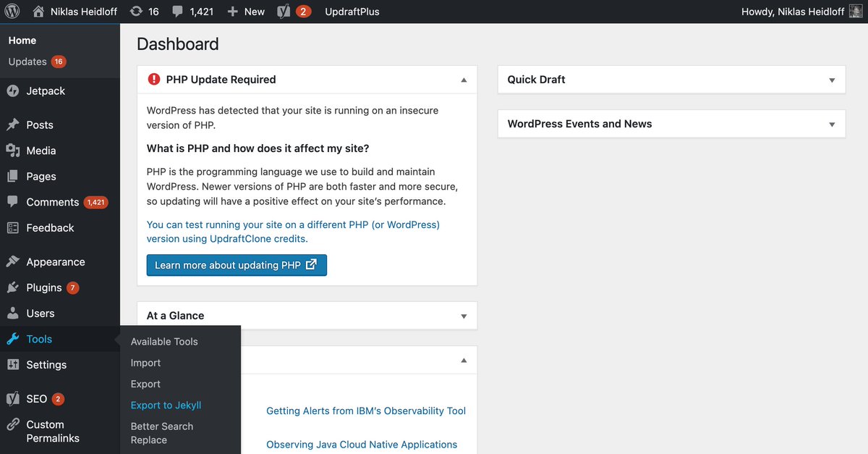Click the Yoast badge 2 in admin bar
The image size is (868, 454).
pyautogui.click(x=304, y=12)
